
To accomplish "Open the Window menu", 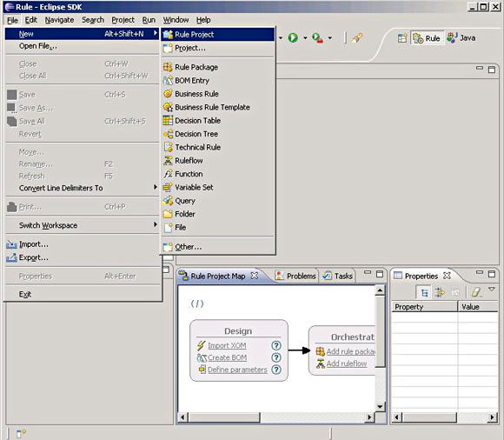I will coord(176,20).
